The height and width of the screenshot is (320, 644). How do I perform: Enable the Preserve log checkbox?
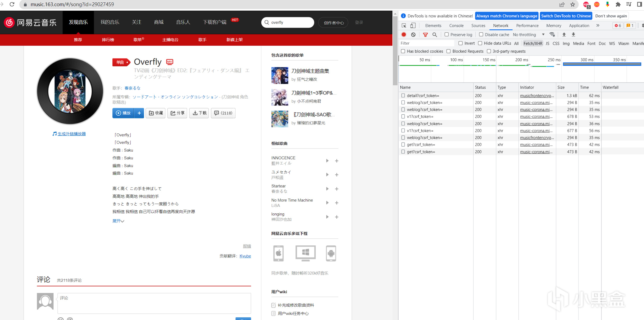[x=446, y=34]
